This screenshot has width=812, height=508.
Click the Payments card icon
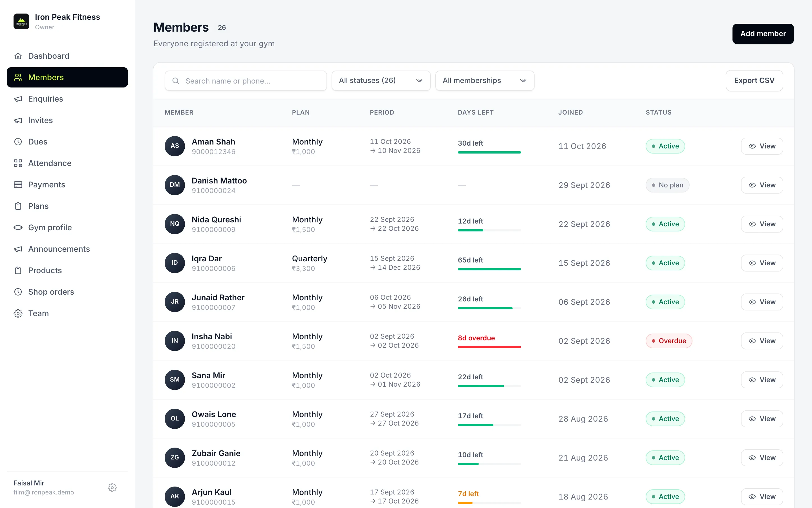[x=18, y=185]
